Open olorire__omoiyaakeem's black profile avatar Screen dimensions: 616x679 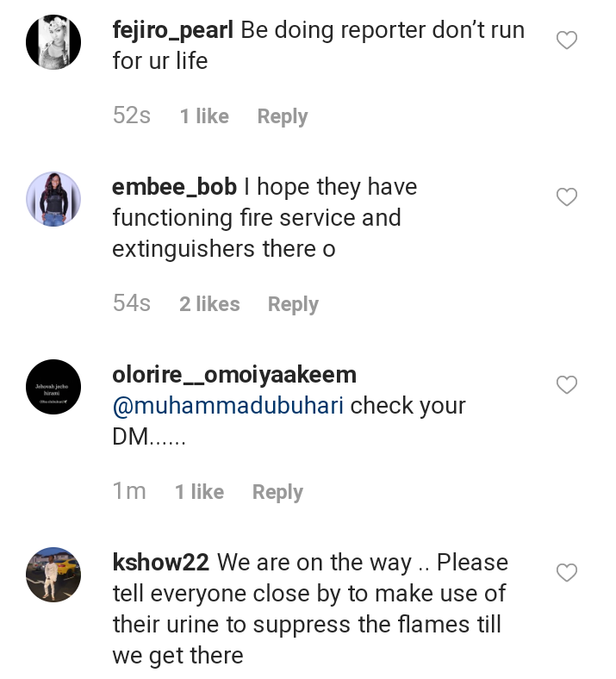point(53,387)
